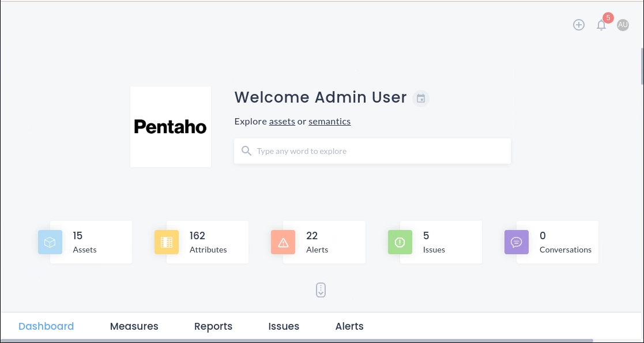Focus the 'Type any word to explore' field
Image resolution: width=644 pixels, height=343 pixels.
coord(381,151)
